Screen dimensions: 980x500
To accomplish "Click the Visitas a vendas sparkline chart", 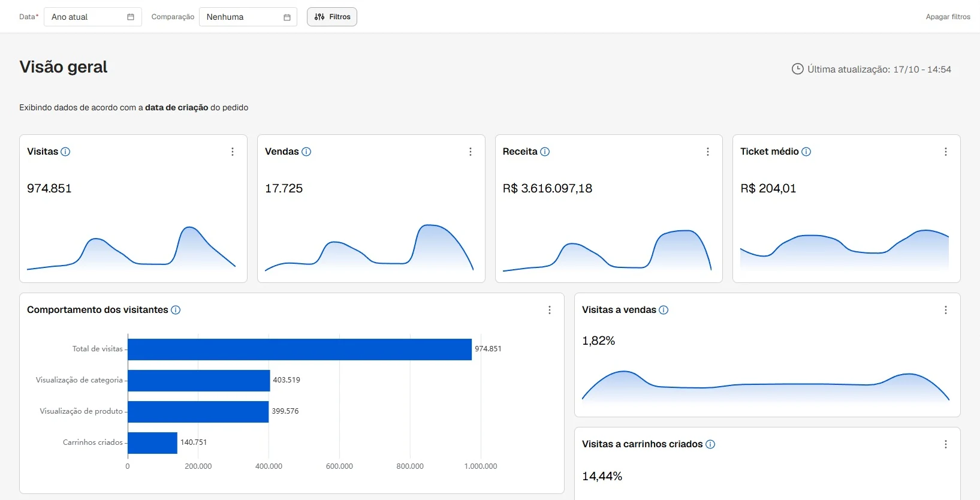I will 765,386.
